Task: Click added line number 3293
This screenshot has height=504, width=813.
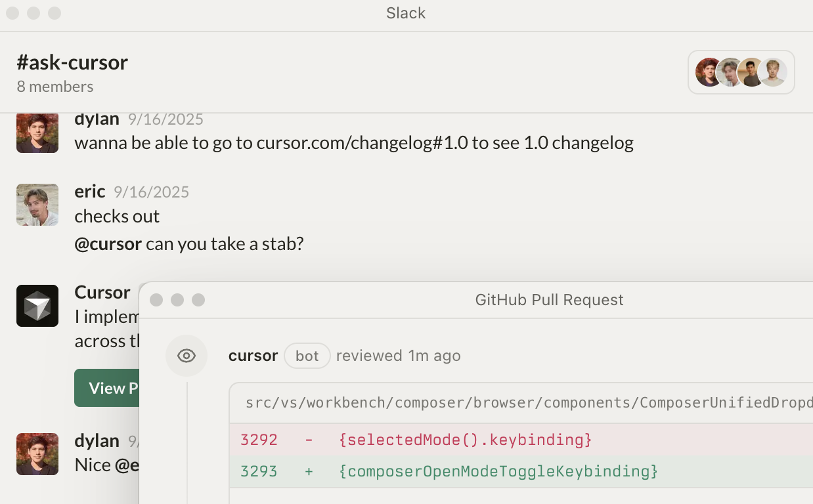Action: pos(259,471)
